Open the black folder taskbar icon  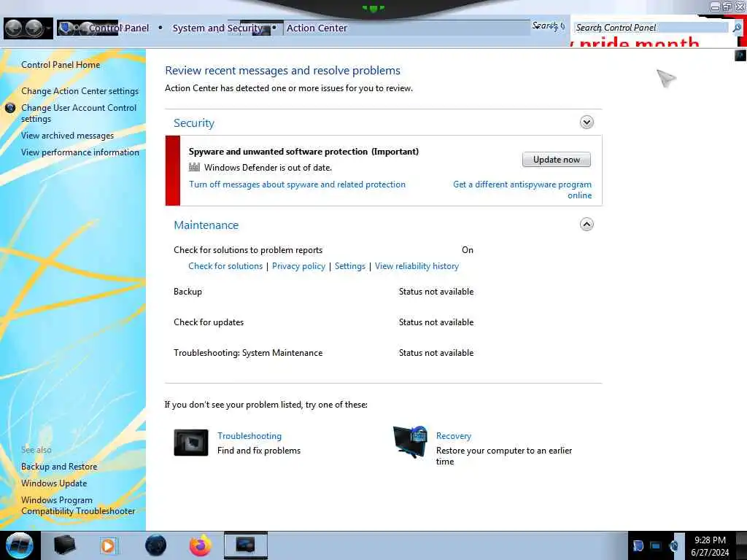(x=64, y=545)
